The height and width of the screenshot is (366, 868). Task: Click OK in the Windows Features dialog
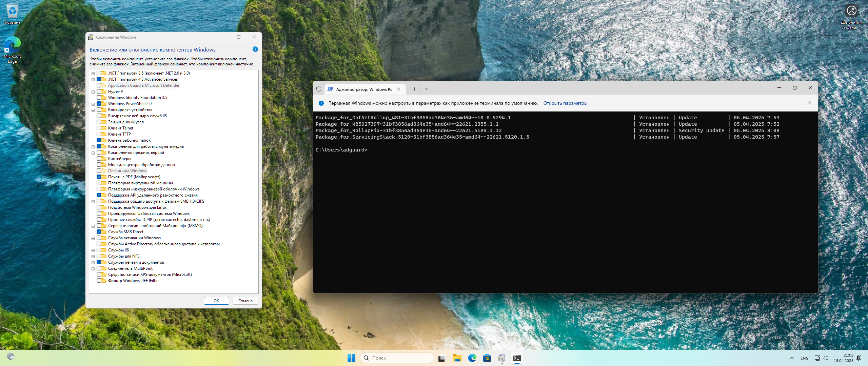pyautogui.click(x=216, y=301)
